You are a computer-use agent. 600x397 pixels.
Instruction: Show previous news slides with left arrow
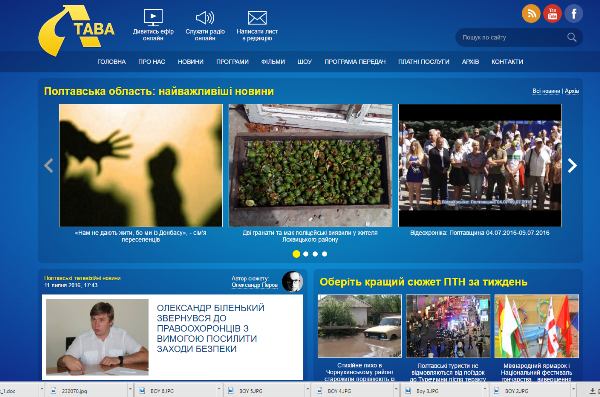click(49, 165)
